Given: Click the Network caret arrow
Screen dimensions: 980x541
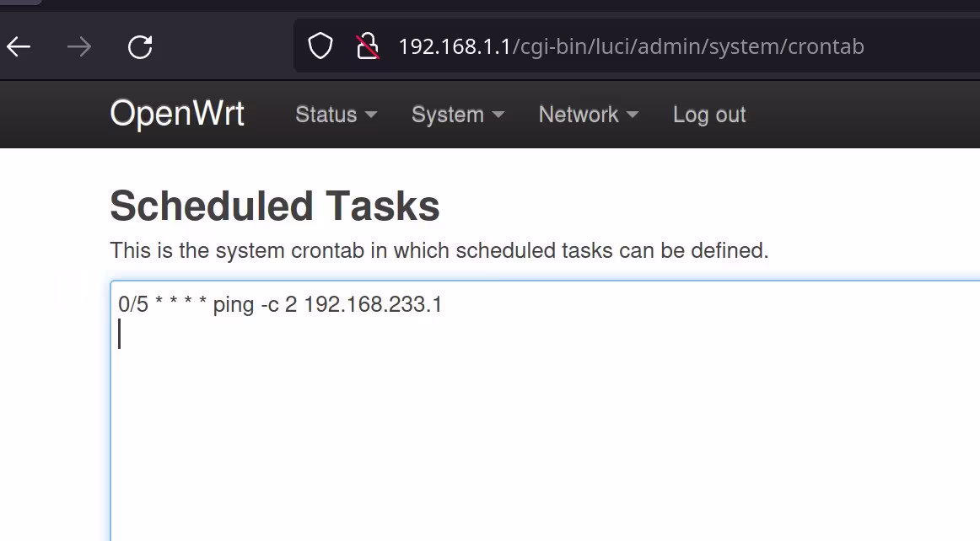Looking at the screenshot, I should pos(633,115).
